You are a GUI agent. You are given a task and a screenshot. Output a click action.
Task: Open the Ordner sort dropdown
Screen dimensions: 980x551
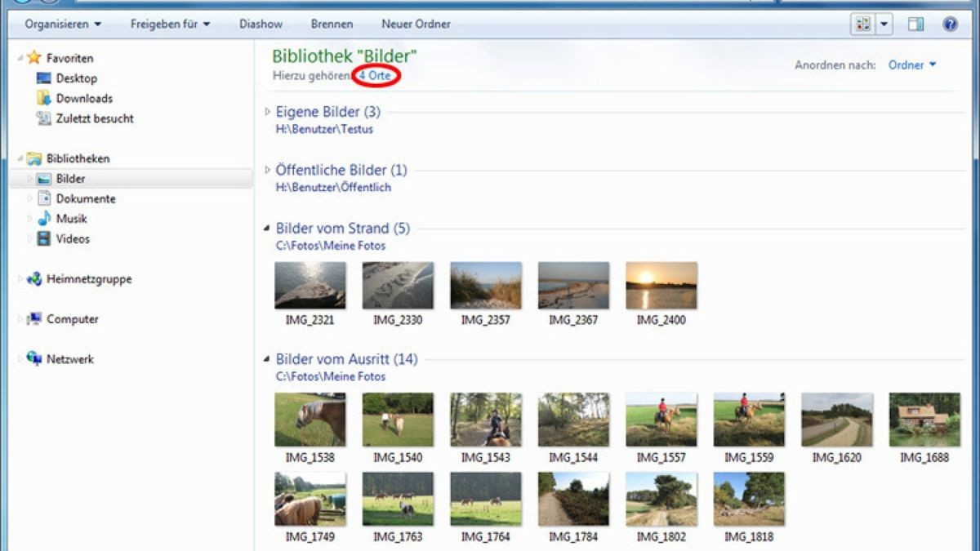[x=911, y=64]
